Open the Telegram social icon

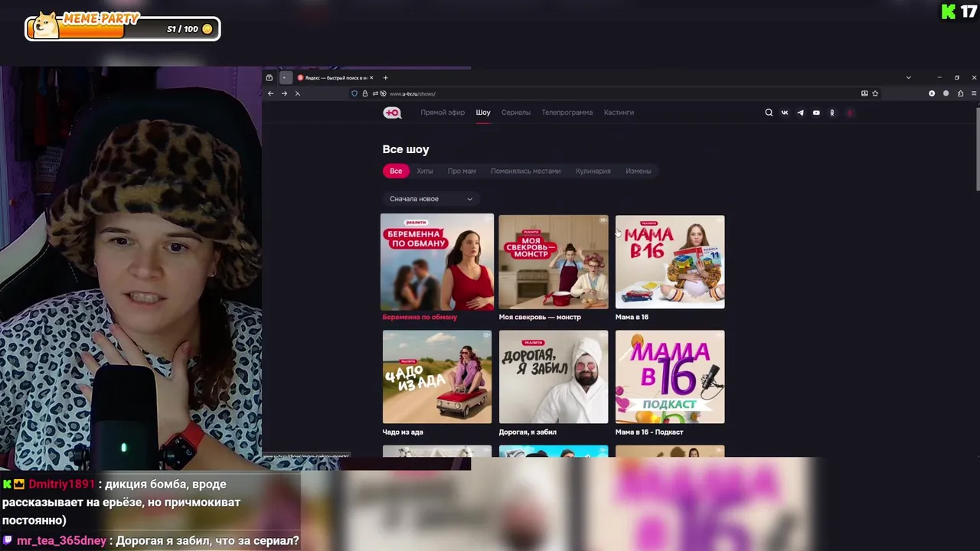(x=800, y=112)
